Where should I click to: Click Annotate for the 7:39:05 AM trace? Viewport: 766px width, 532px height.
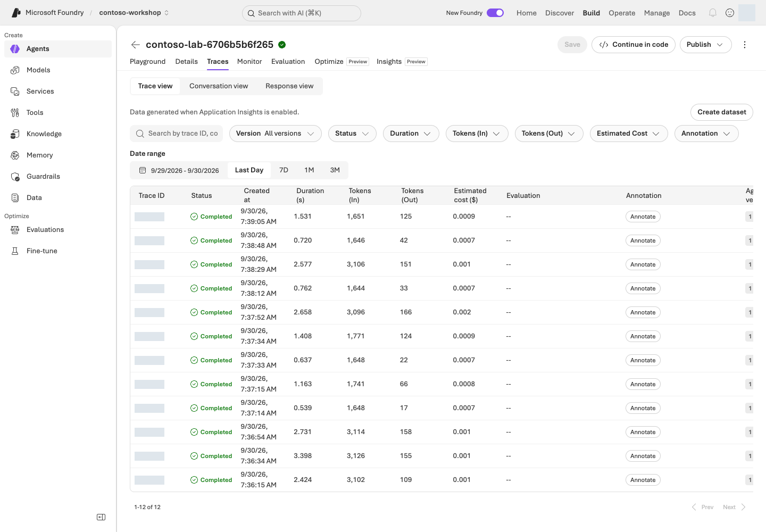coord(643,217)
